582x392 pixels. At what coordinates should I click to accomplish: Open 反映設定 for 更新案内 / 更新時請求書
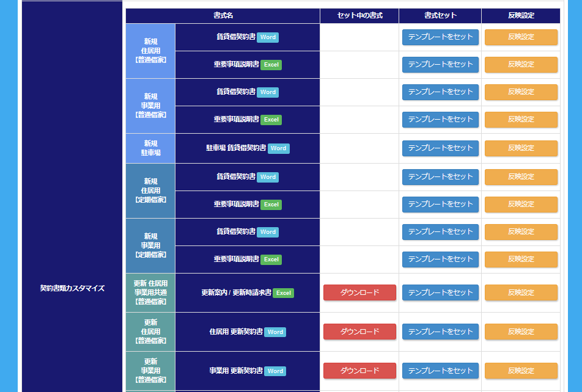click(521, 292)
